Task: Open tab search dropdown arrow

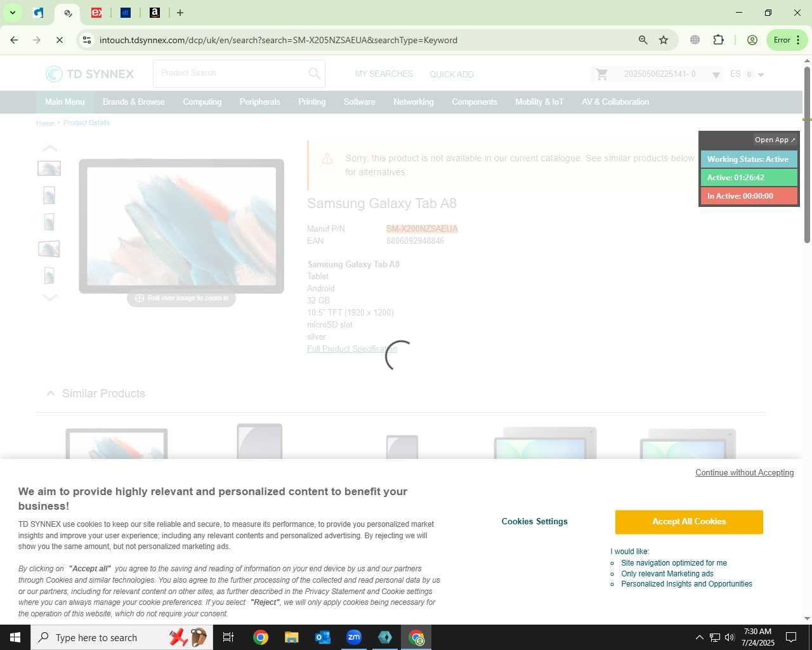Action: pos(12,13)
